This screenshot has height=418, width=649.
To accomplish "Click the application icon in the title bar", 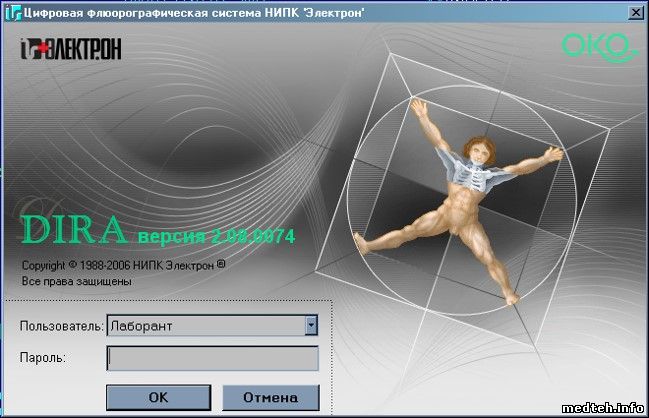I will [11, 11].
